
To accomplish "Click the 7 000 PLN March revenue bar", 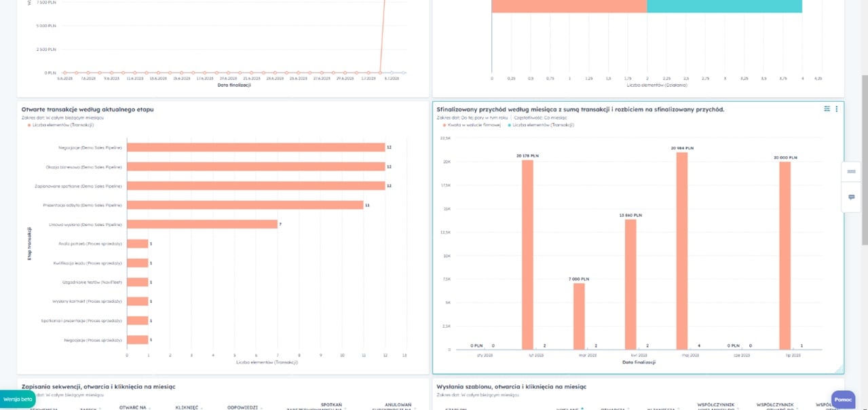I will tap(579, 316).
